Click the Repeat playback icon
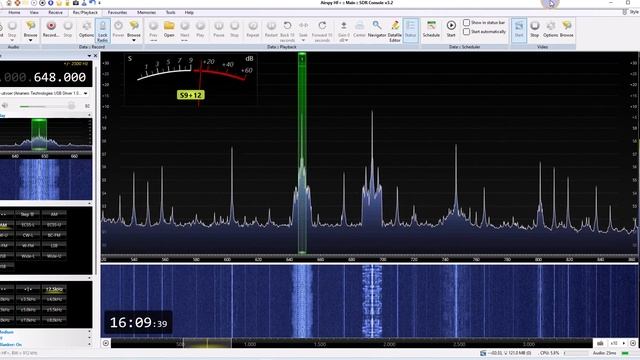640x360 pixels. [253, 29]
